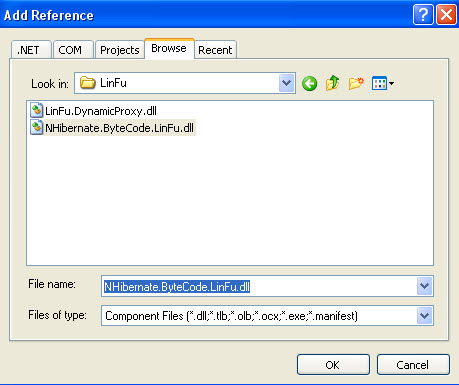
Task: Expand the Files of type dropdown
Action: click(x=425, y=315)
